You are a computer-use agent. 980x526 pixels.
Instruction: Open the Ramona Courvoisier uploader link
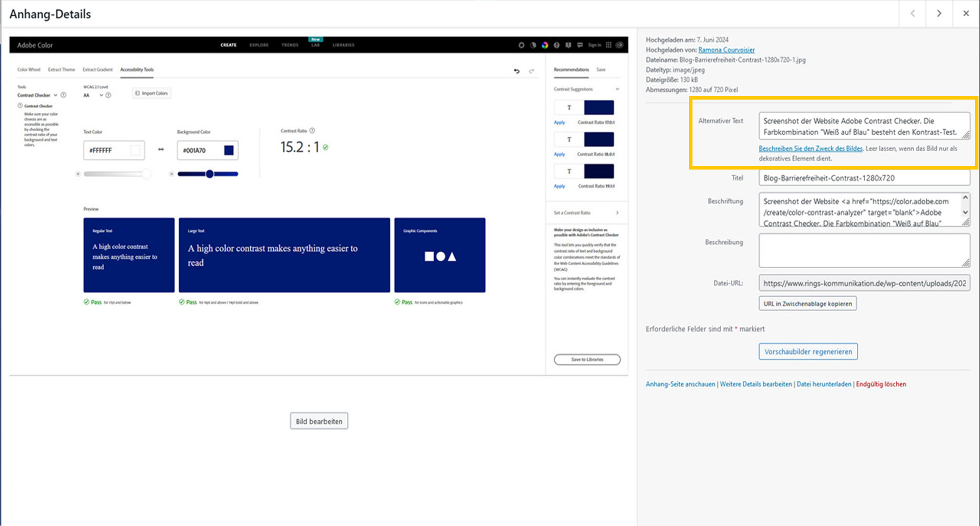[726, 50]
